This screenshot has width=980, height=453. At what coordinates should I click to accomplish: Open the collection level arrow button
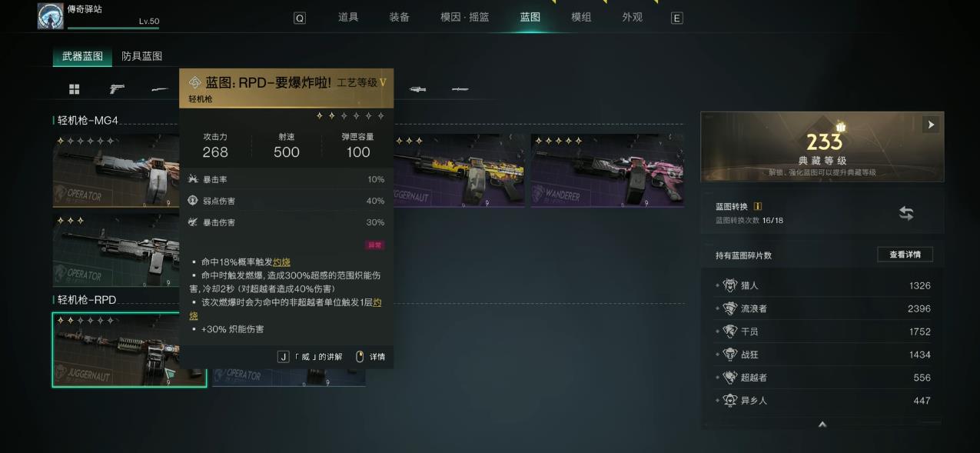[931, 125]
